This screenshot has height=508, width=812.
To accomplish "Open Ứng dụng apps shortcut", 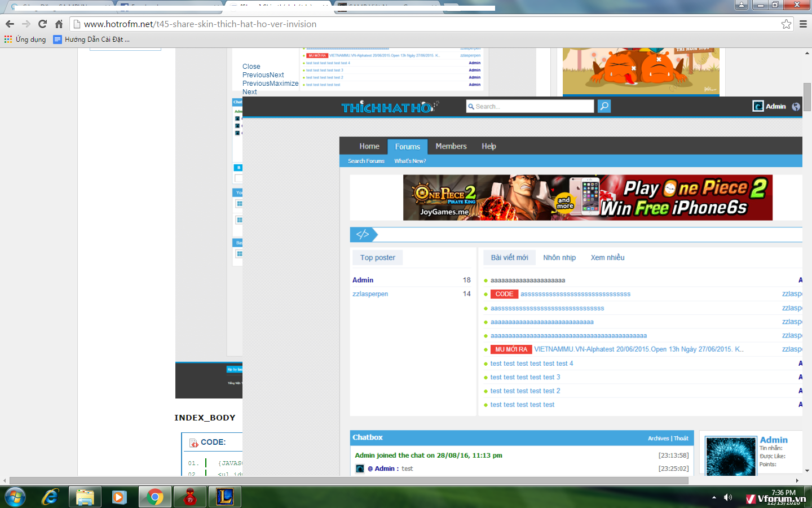I will coord(25,40).
